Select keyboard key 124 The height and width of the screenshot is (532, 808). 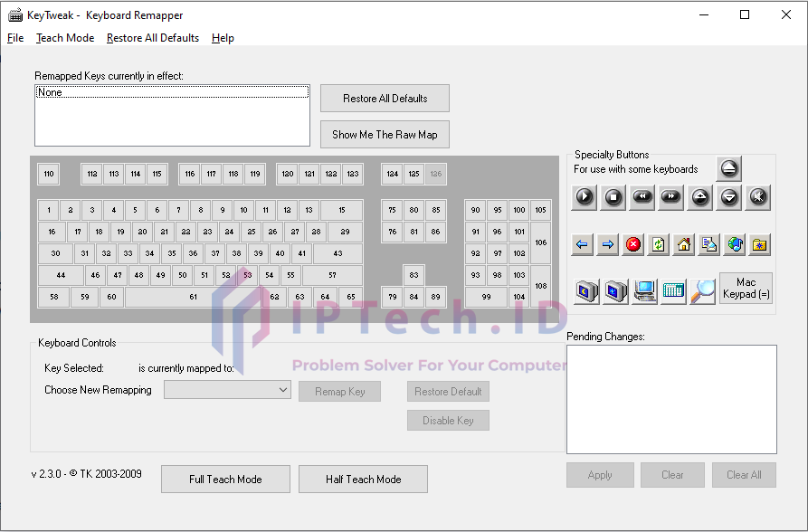(x=392, y=175)
